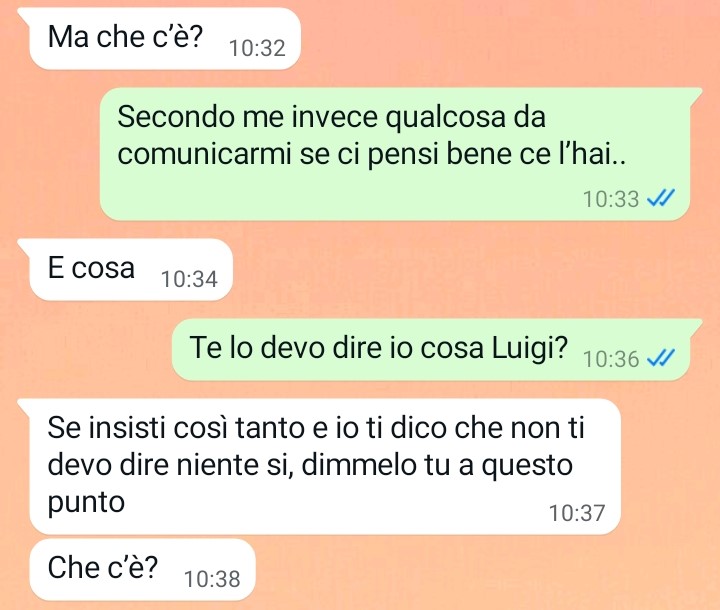Click the word 'comunicarmi' in green bubble
Viewport: 720px width, 610px height.
[204, 154]
